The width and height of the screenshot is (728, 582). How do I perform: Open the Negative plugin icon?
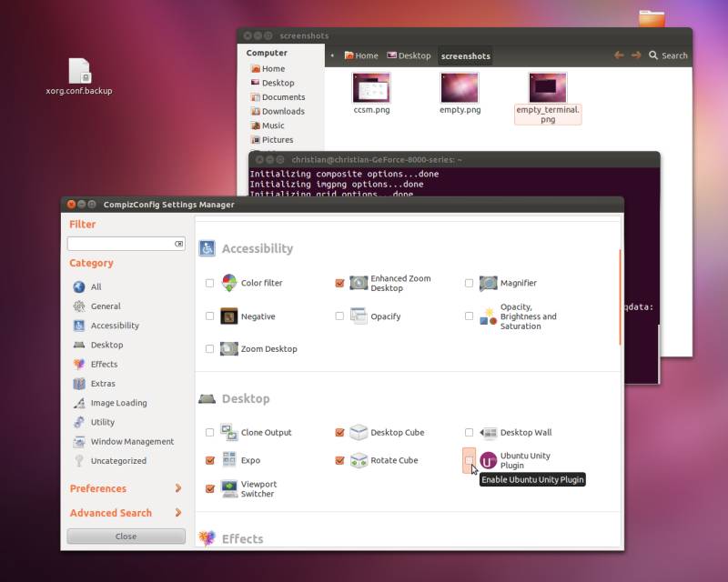click(229, 316)
